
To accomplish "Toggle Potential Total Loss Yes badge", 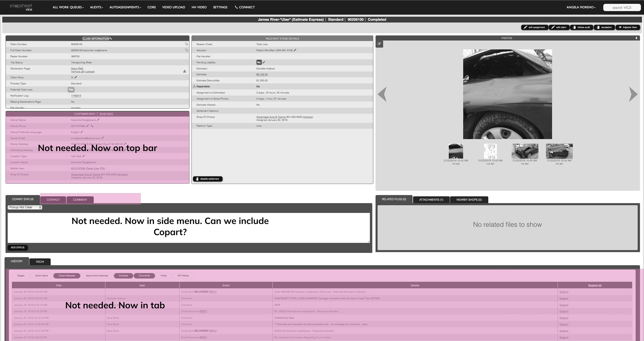I will pos(71,89).
